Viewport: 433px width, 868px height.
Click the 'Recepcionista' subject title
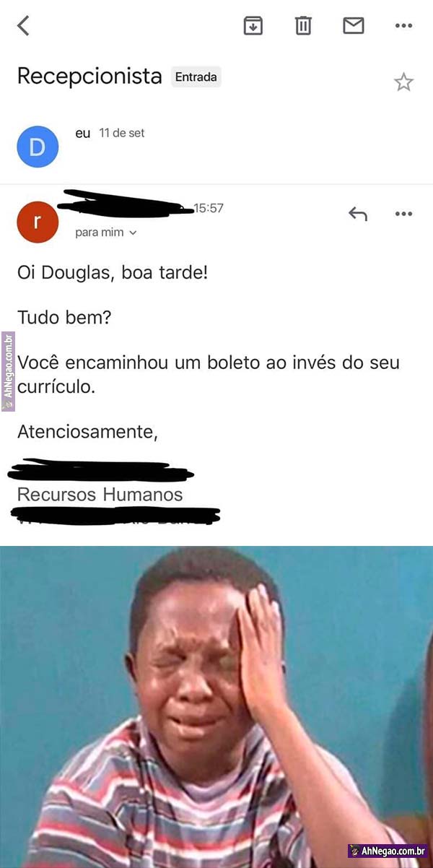click(x=89, y=76)
